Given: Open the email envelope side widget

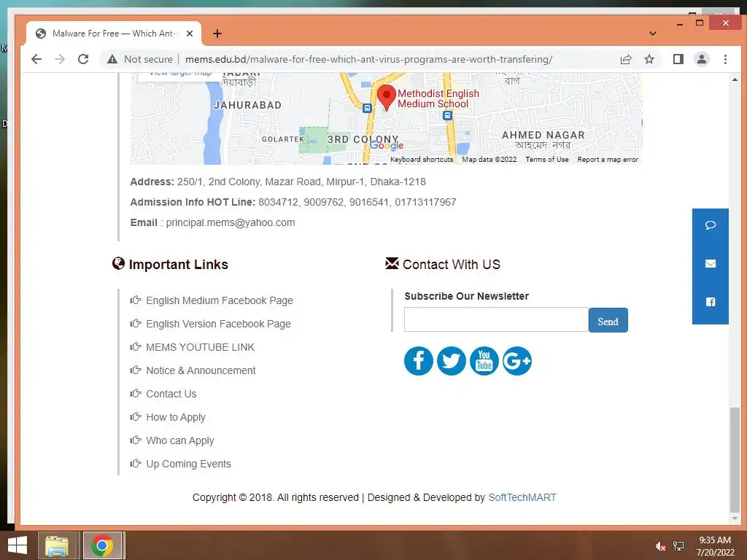Looking at the screenshot, I should [711, 263].
